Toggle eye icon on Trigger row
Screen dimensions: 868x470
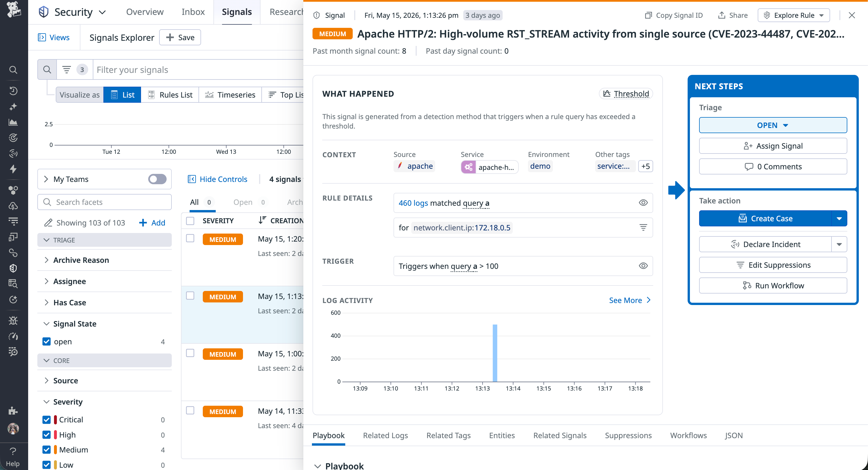tap(643, 266)
